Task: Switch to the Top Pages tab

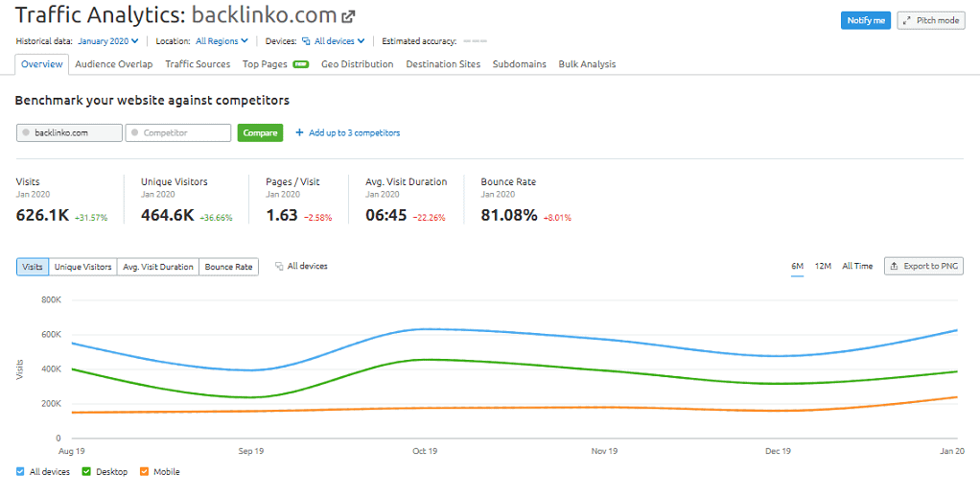Action: pyautogui.click(x=265, y=63)
